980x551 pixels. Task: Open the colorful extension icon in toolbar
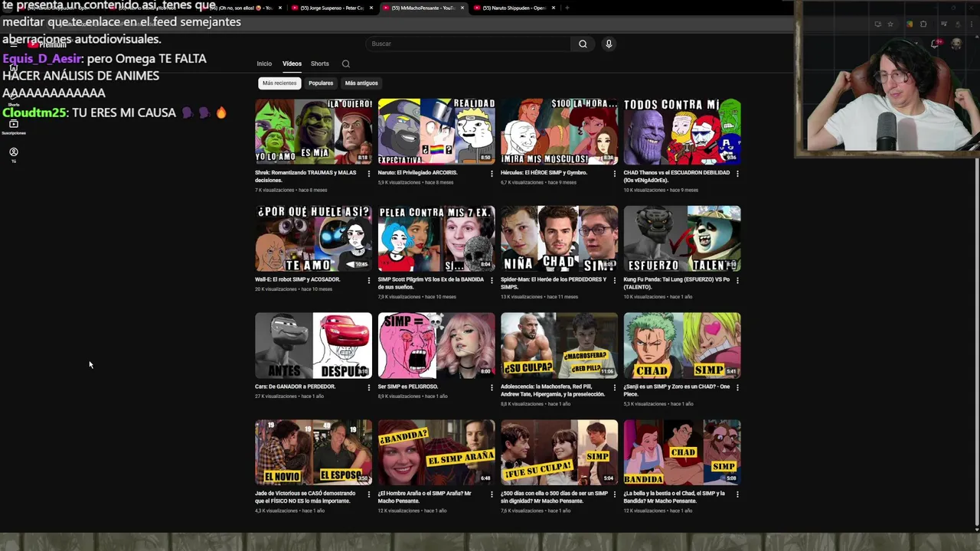pos(910,24)
